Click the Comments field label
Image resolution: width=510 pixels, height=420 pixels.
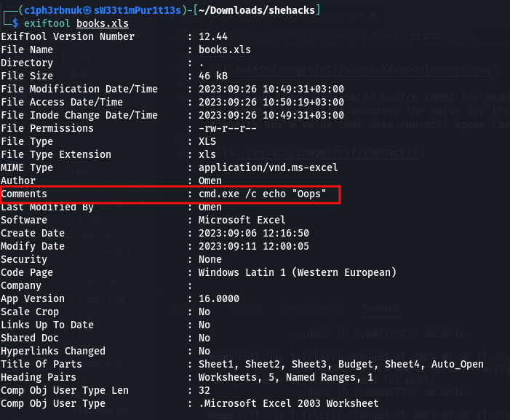click(24, 194)
